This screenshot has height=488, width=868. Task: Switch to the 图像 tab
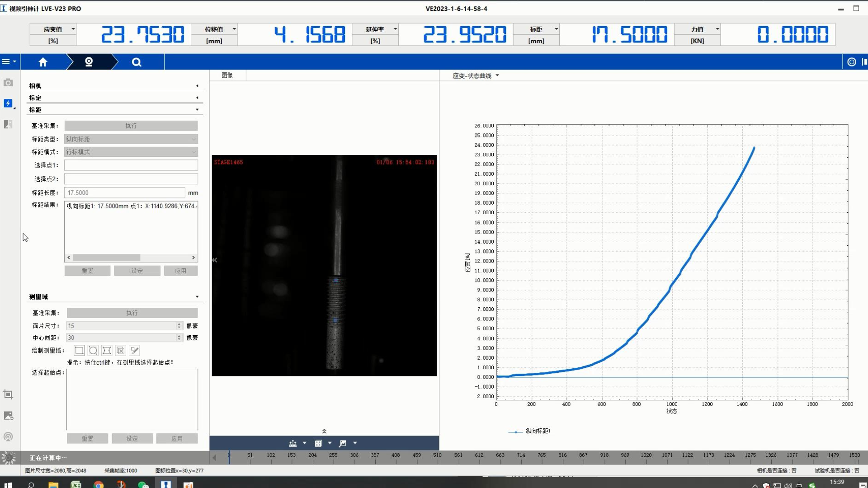point(227,75)
